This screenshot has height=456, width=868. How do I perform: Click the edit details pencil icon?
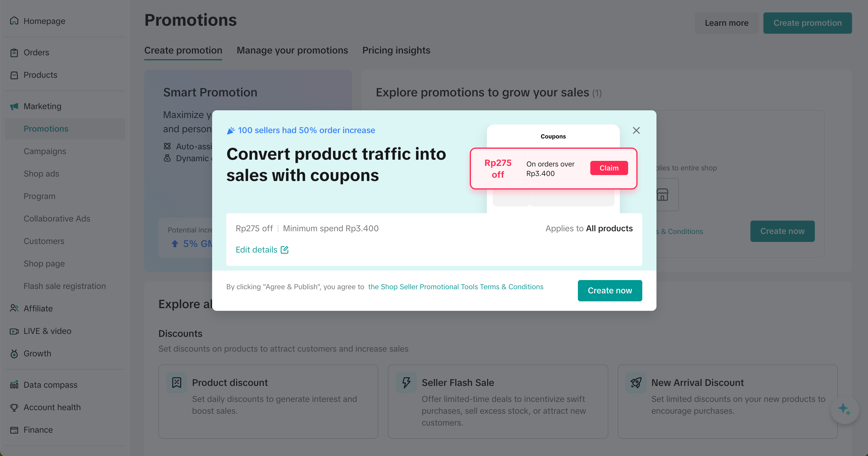click(285, 250)
